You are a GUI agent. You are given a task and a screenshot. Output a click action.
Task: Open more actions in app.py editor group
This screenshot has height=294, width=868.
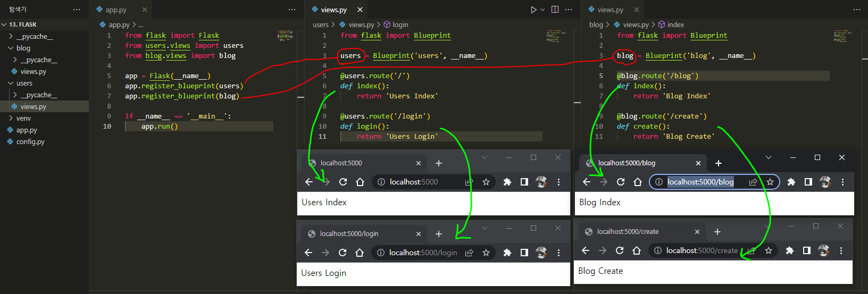(x=292, y=10)
